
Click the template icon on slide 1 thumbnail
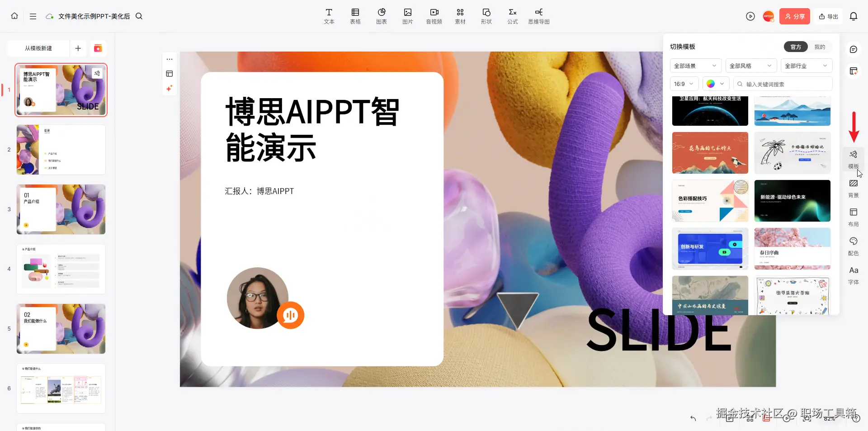click(97, 73)
